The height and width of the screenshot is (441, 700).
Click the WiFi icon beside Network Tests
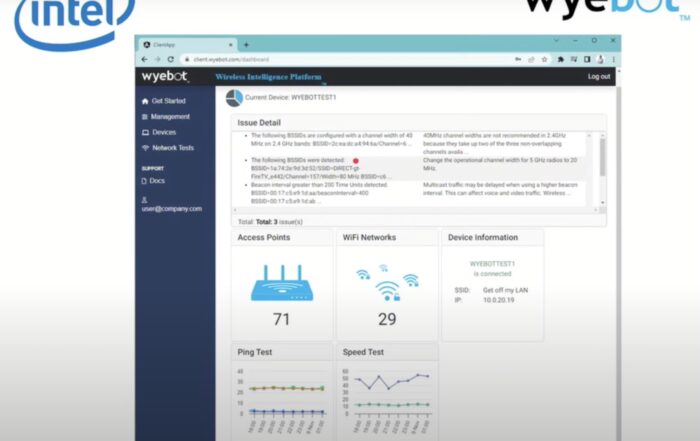tap(145, 148)
